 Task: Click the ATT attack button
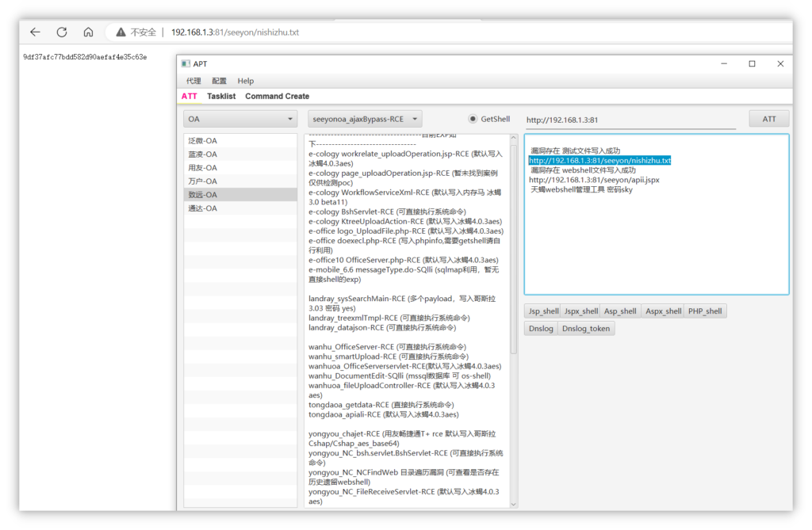point(769,119)
